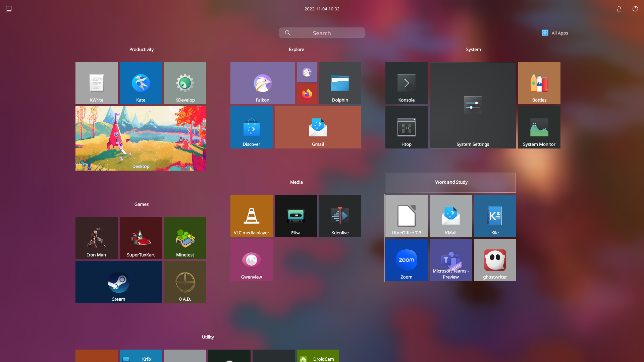The height and width of the screenshot is (362, 644).
Task: Click the lock screen icon
Action: (619, 9)
